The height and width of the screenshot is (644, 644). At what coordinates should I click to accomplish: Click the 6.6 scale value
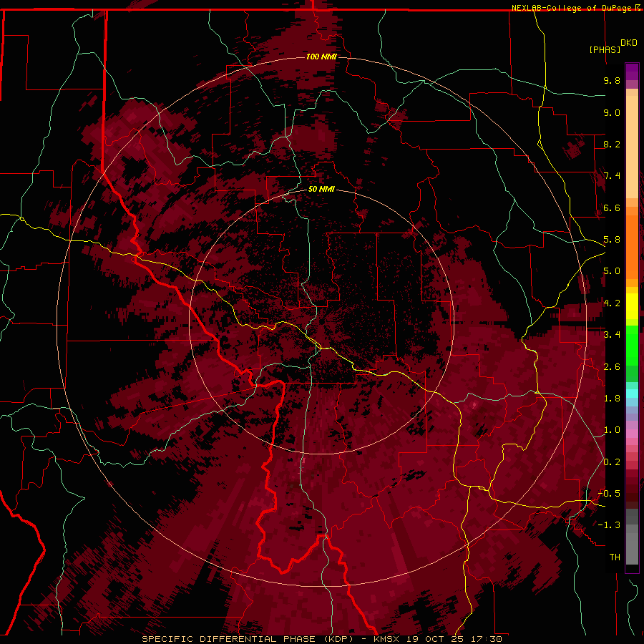point(612,208)
